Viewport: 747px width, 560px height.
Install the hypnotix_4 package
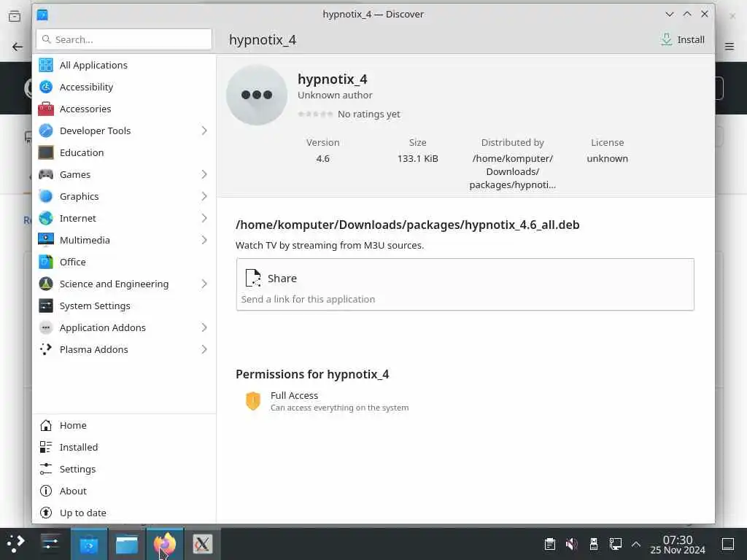point(682,39)
